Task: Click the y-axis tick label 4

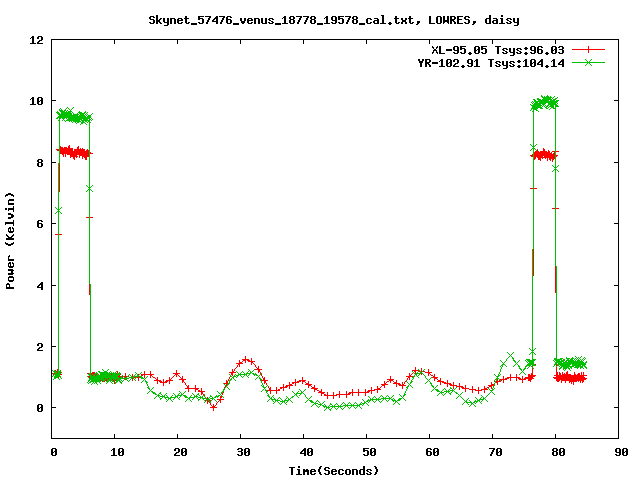Action: tap(40, 286)
